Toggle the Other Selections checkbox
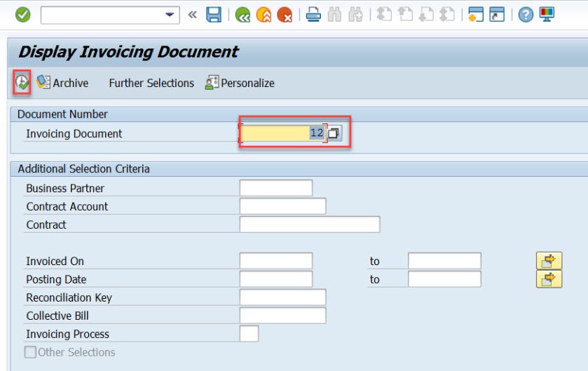588x371 pixels. click(x=30, y=352)
